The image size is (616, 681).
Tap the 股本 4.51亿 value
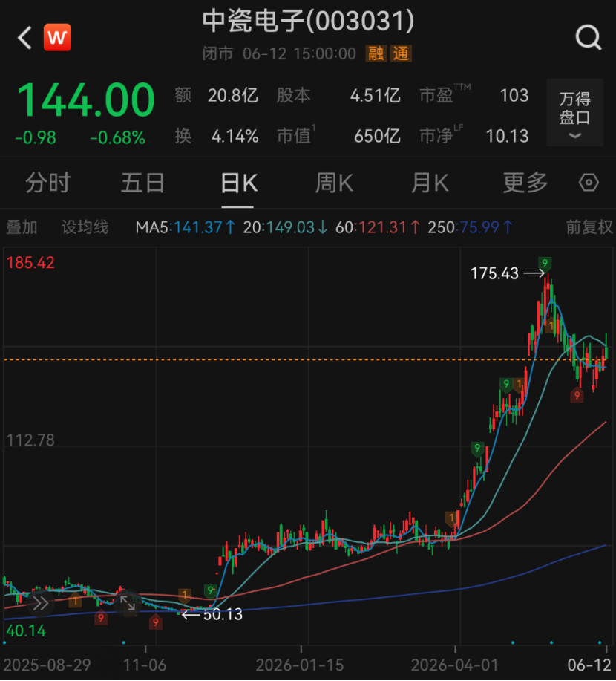[x=375, y=96]
